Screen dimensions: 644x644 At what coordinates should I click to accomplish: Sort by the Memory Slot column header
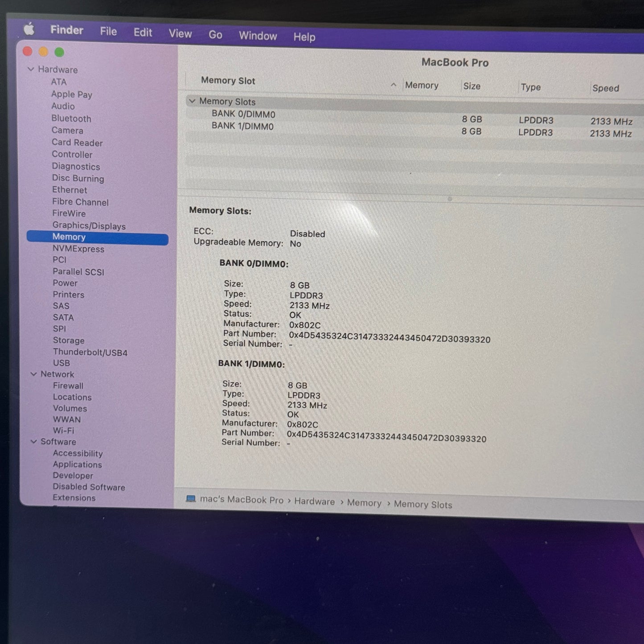point(228,81)
